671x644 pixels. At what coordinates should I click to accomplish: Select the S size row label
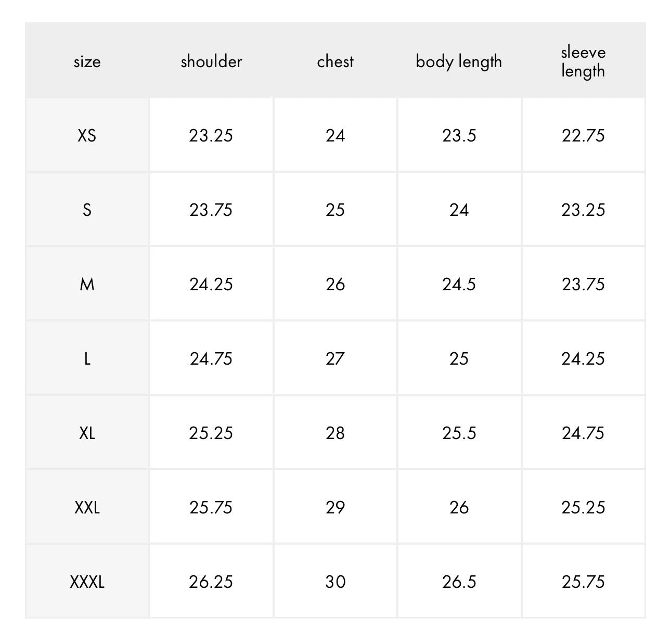87,210
